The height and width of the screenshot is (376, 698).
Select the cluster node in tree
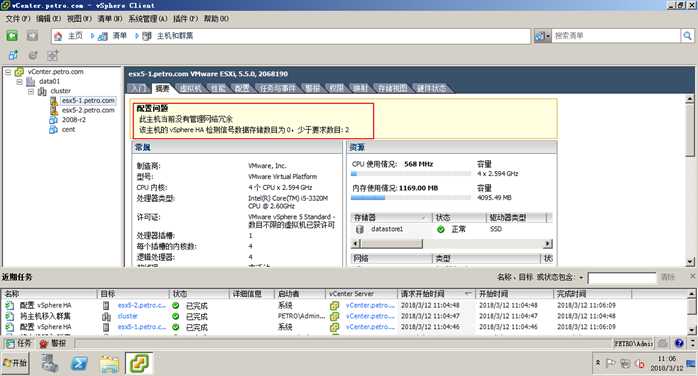[61, 91]
